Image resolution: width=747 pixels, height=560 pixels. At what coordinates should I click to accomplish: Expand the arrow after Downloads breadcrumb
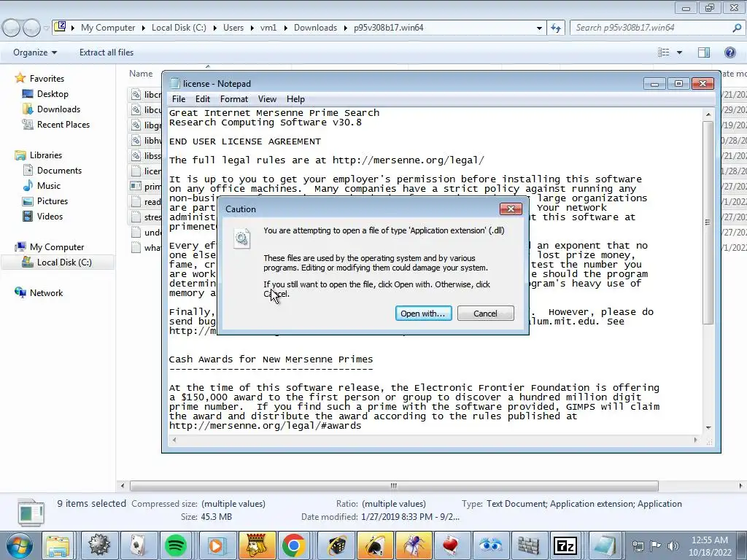coord(345,28)
